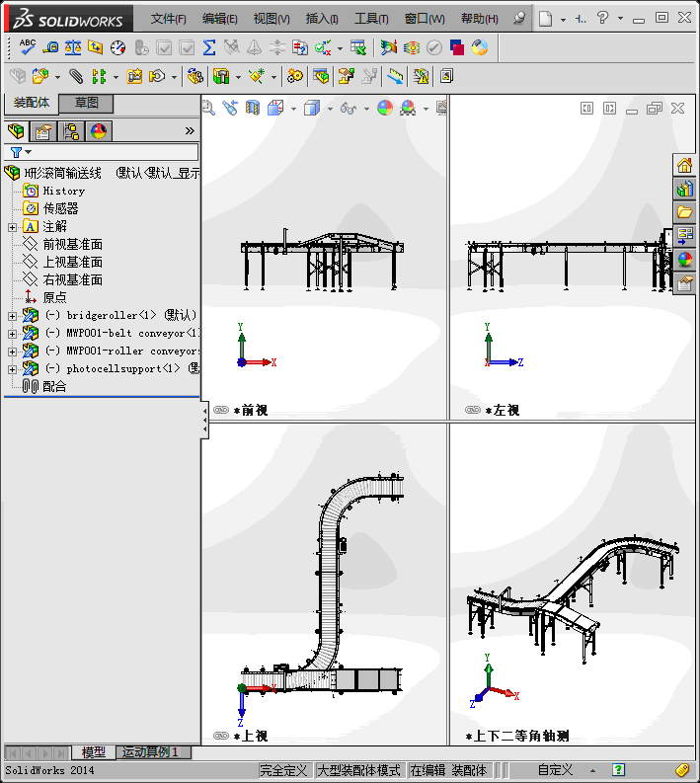700x783 pixels.
Task: Click the Smart Fasteners icon
Action: [x=134, y=76]
